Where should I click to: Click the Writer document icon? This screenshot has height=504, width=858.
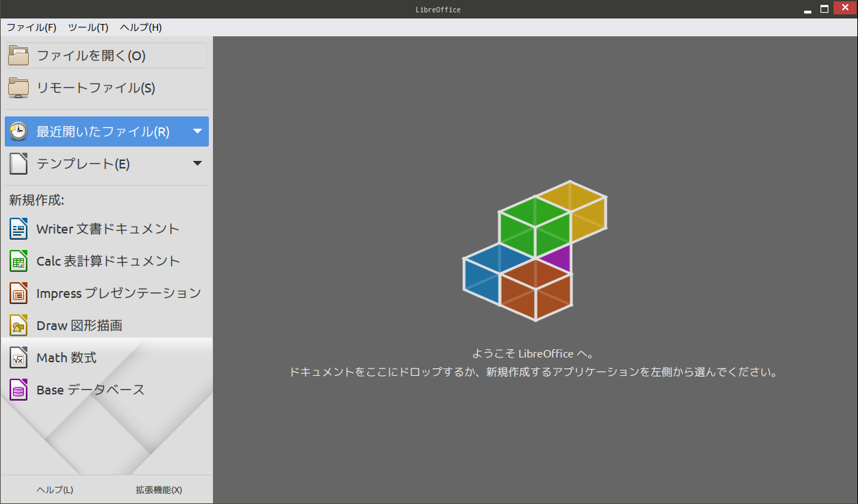18,229
